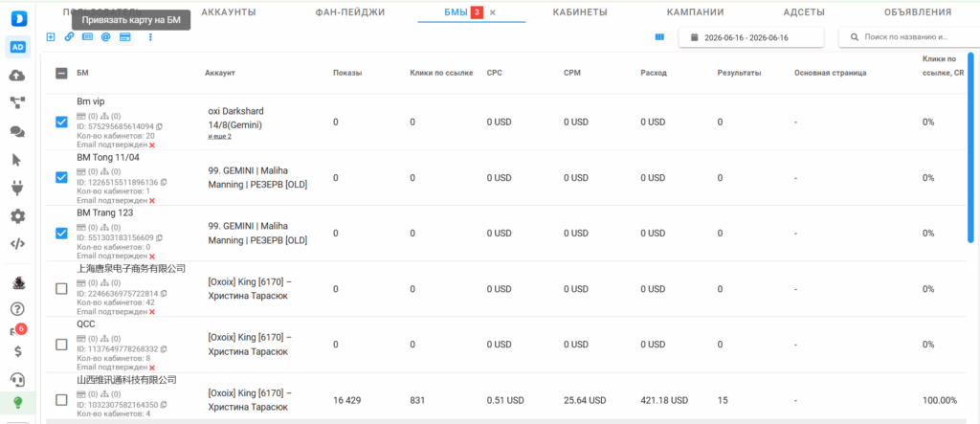Click the green lightbulb sidebar icon
This screenshot has width=980, height=424.
(18, 403)
